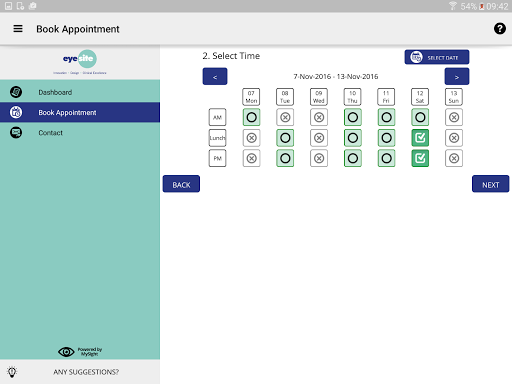
Task: Select the Thursday PM available slot
Action: 353,158
